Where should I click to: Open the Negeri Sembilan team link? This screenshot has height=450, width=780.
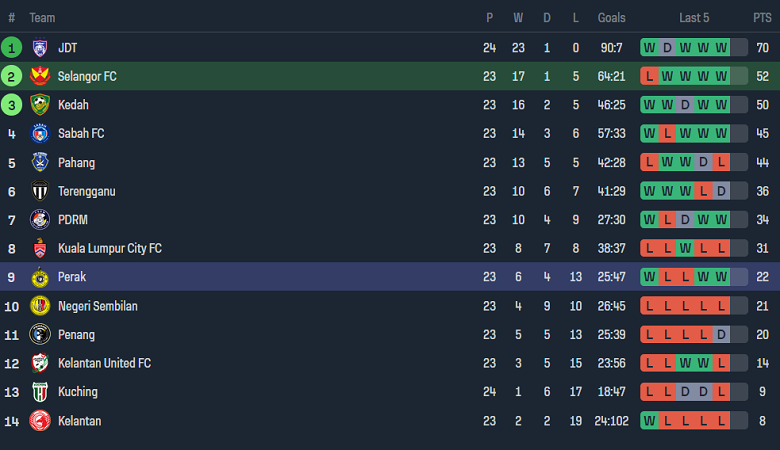pyautogui.click(x=97, y=306)
